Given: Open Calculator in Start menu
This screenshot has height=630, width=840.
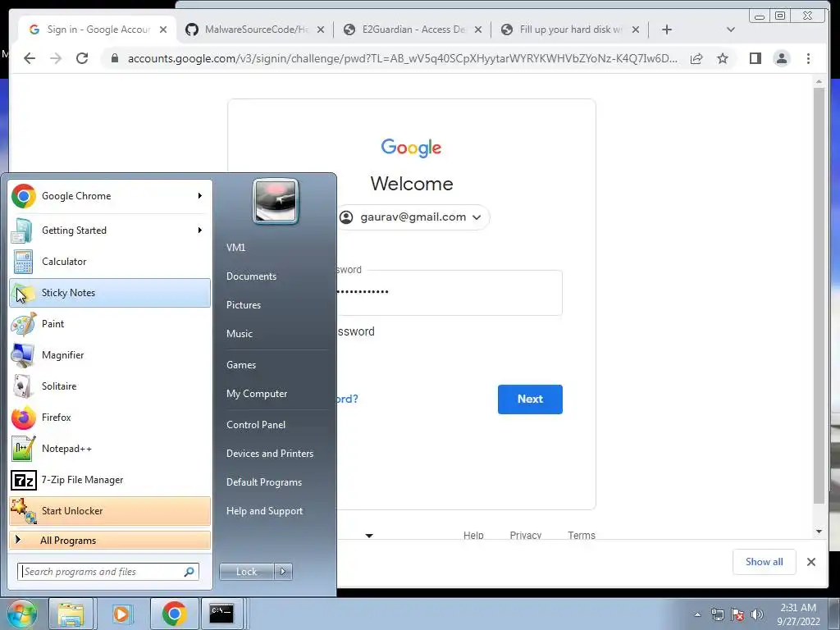Looking at the screenshot, I should [x=109, y=262].
